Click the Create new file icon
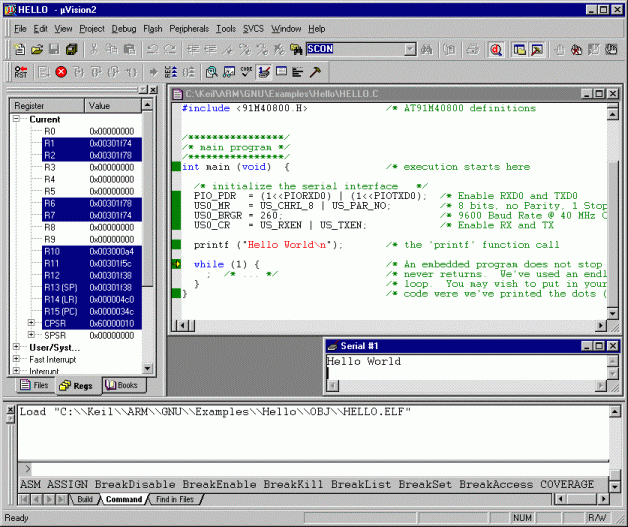 [22, 49]
